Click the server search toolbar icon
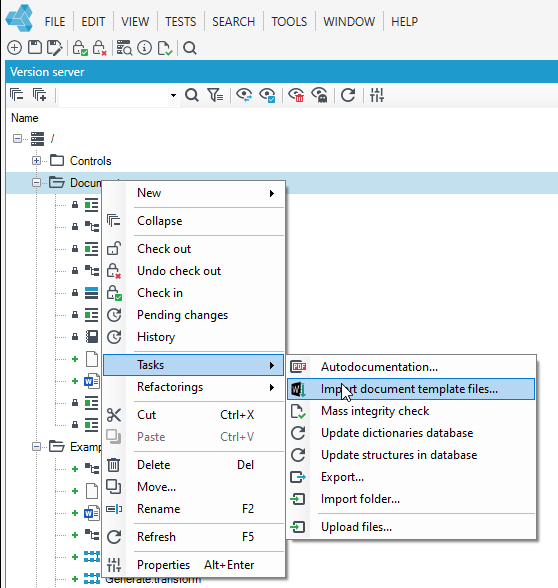 [x=124, y=48]
